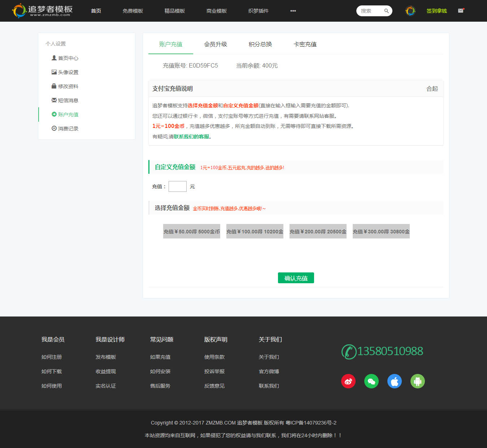This screenshot has height=448, width=487.
Task: Collapse the 支付宝充值说明 panel via 合起
Action: (432, 89)
